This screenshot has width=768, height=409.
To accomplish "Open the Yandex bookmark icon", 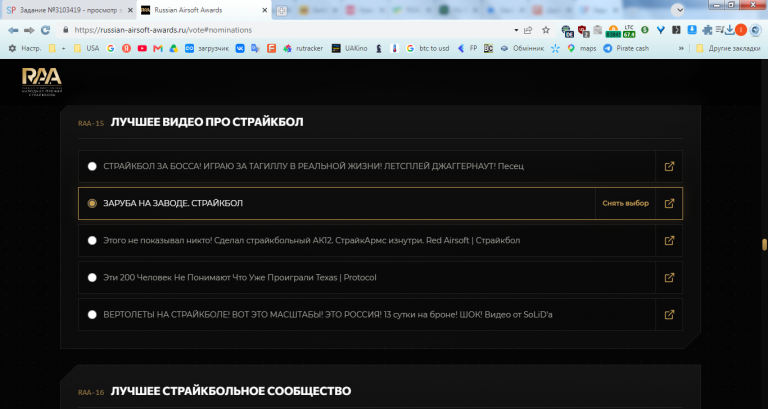I will click(x=126, y=48).
